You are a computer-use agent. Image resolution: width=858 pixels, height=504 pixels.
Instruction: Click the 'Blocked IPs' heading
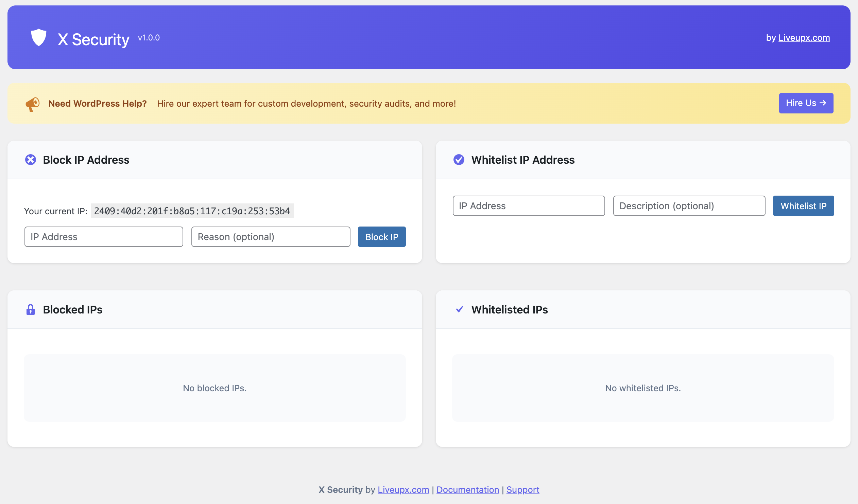click(x=73, y=309)
